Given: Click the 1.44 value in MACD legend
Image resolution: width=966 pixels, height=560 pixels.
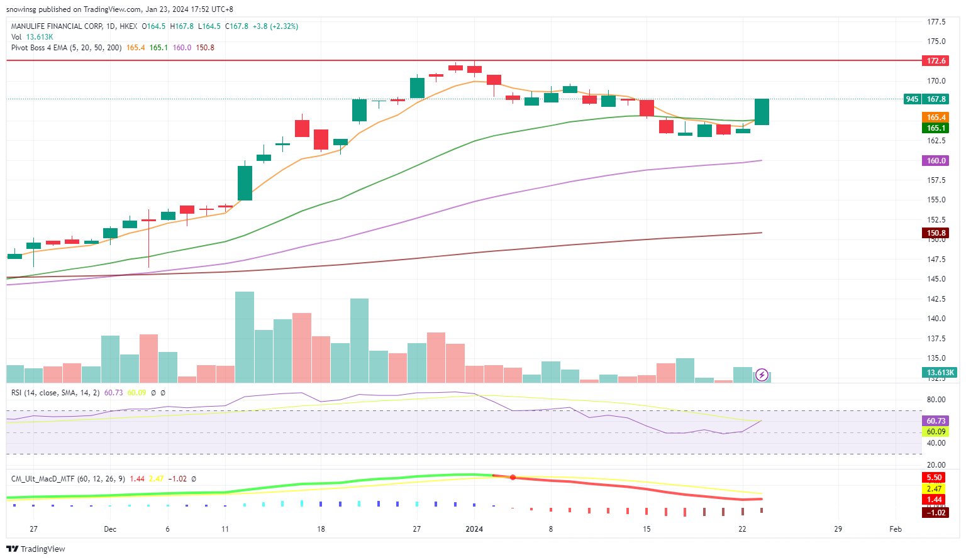Looking at the screenshot, I should 137,479.
